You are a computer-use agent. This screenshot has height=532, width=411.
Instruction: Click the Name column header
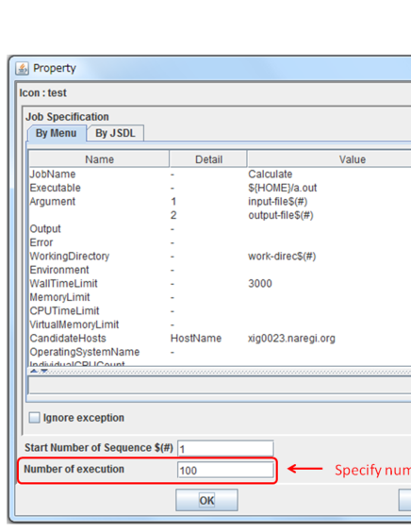99,159
